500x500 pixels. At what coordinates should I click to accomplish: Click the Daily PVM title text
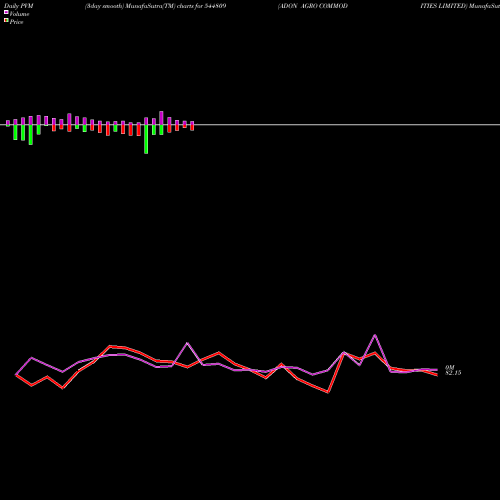pos(19,6)
